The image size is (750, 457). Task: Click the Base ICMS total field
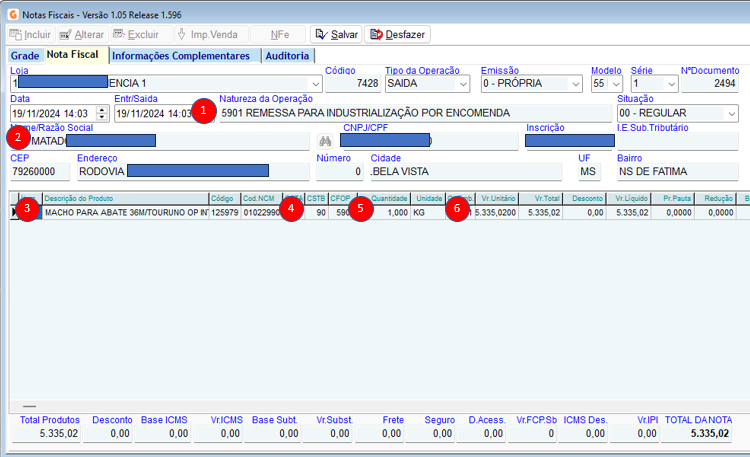(162, 434)
